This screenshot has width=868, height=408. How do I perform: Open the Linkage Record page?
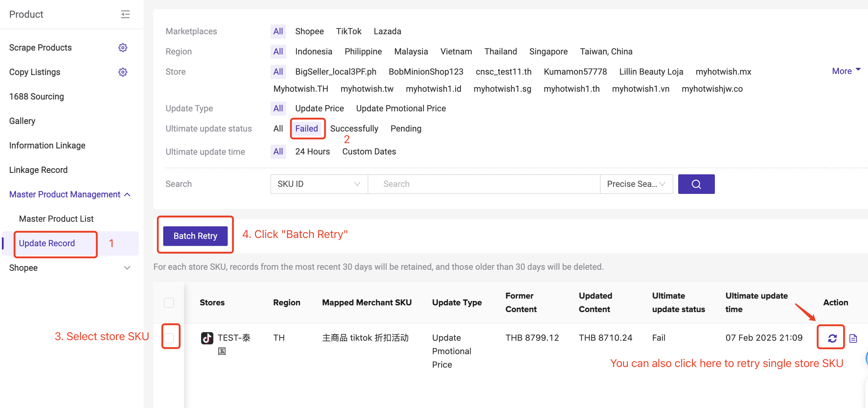coord(38,170)
